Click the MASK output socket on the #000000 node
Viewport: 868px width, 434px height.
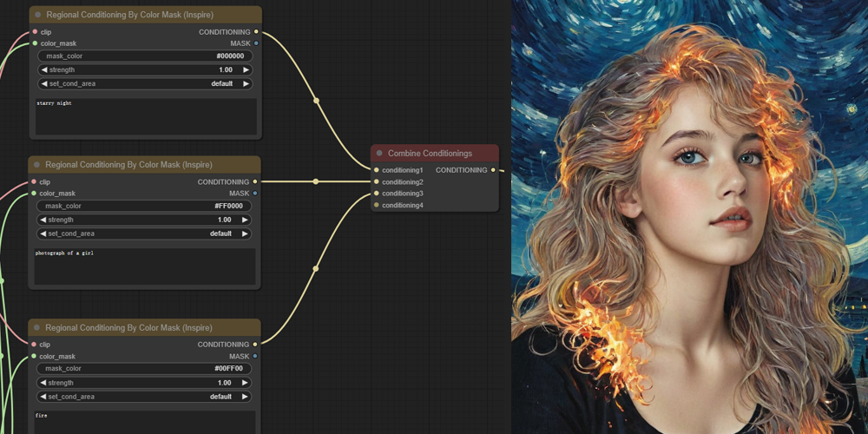(256, 43)
